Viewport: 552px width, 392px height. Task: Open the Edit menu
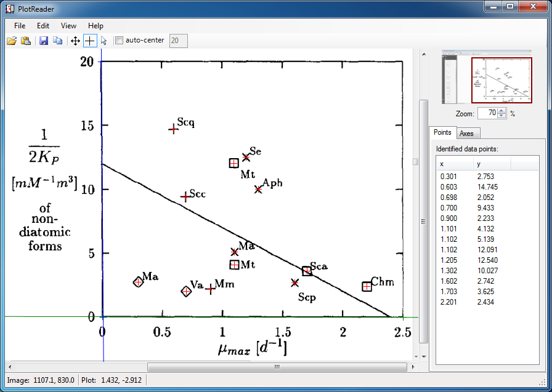coord(43,26)
